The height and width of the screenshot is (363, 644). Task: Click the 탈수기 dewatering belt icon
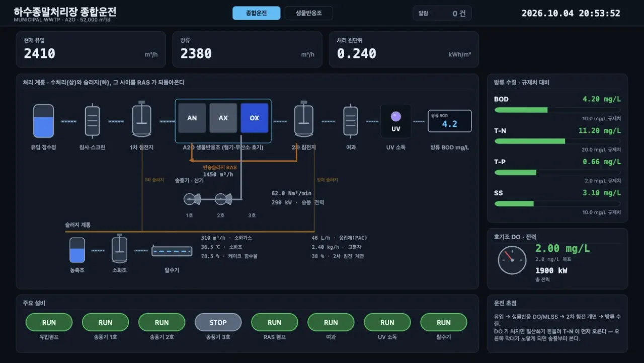[172, 251]
